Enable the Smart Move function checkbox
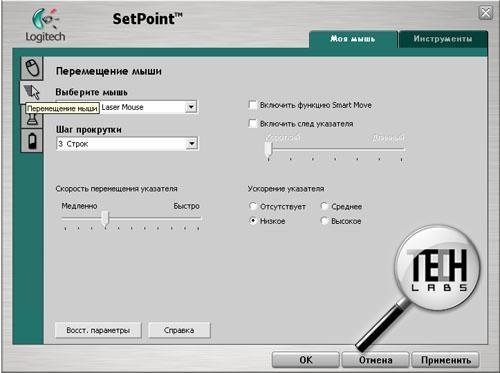Viewport: 500px width, 373px height. (253, 105)
